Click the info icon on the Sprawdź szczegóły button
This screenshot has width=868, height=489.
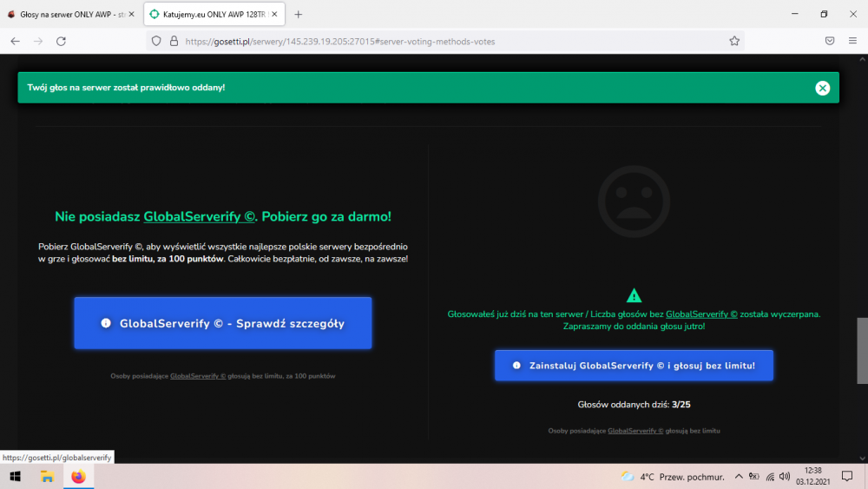(106, 323)
